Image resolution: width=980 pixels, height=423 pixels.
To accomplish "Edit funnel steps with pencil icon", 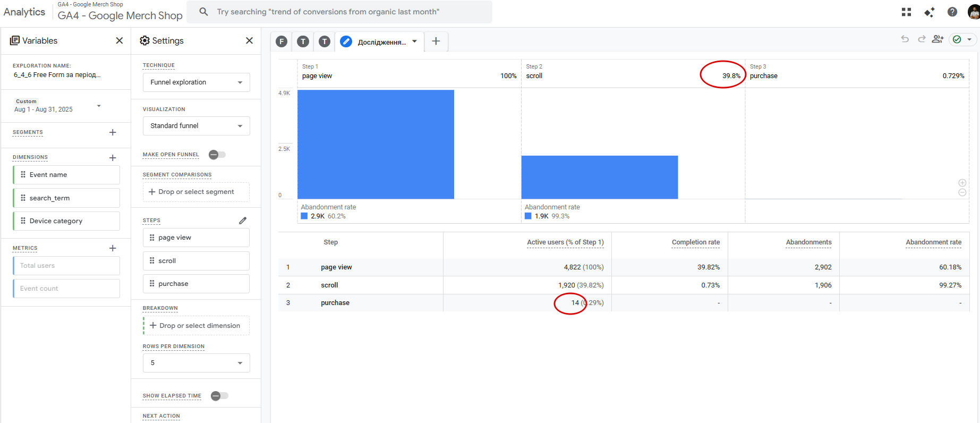I will pos(243,221).
